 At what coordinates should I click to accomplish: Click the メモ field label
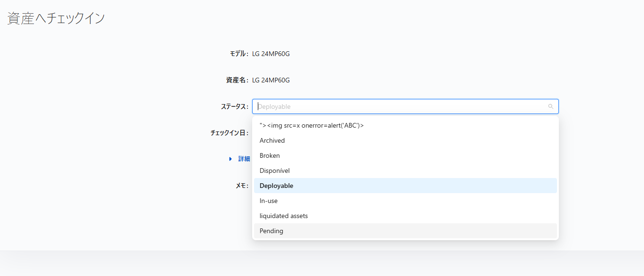[242, 186]
